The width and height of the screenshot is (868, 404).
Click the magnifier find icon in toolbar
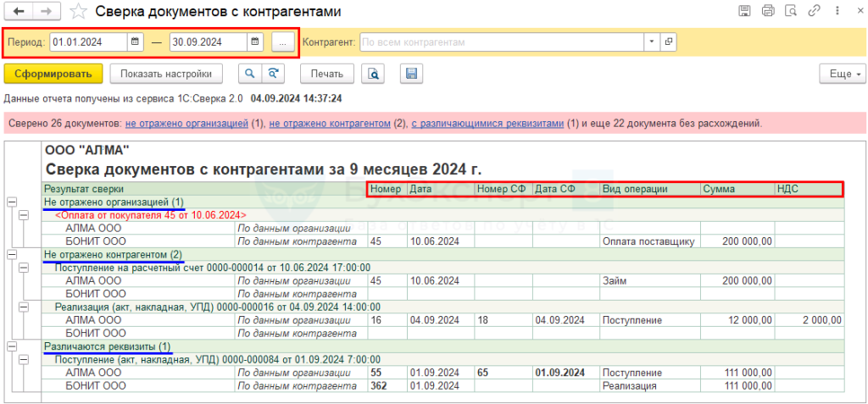(x=249, y=74)
